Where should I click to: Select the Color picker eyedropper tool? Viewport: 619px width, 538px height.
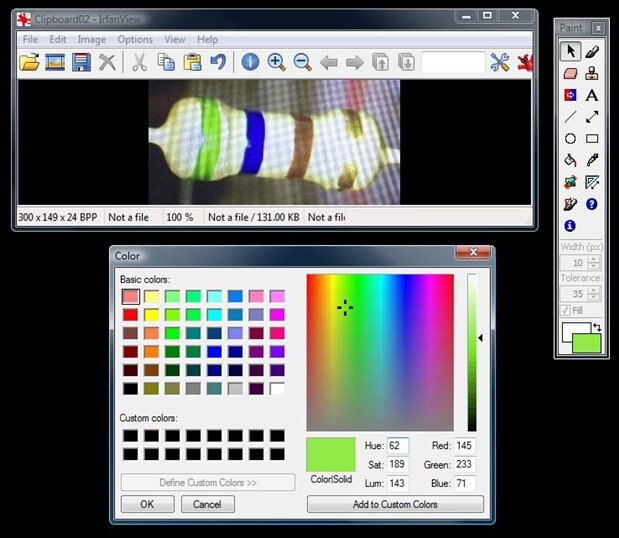(592, 160)
